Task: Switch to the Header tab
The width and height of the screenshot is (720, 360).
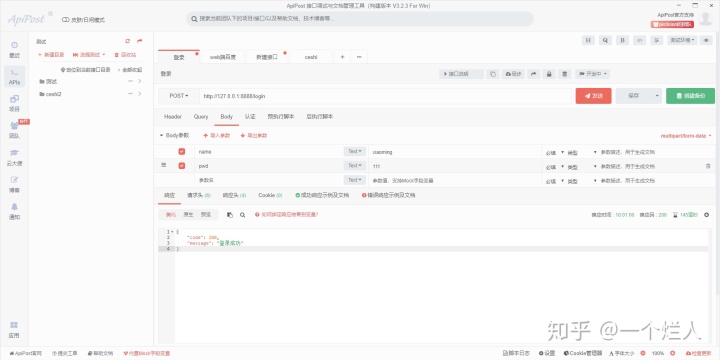Action: pyautogui.click(x=173, y=117)
